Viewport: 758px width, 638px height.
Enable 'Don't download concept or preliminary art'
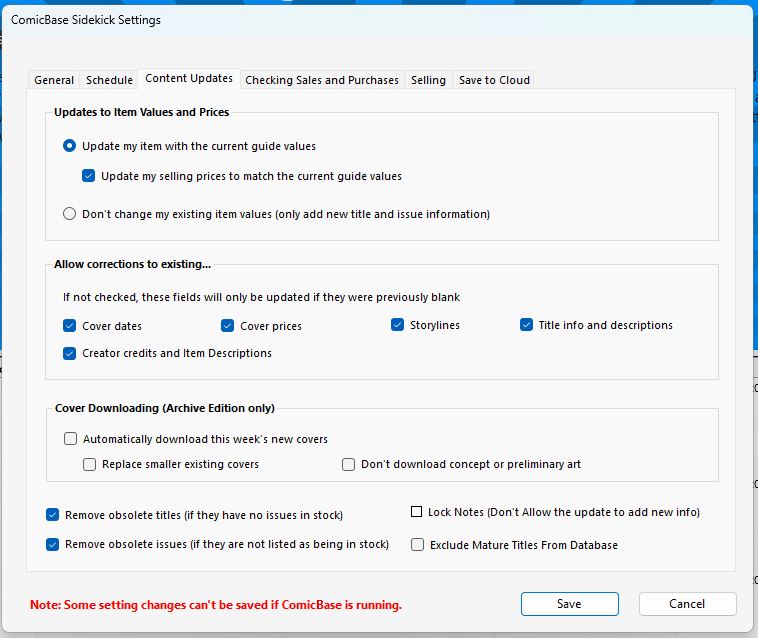349,464
